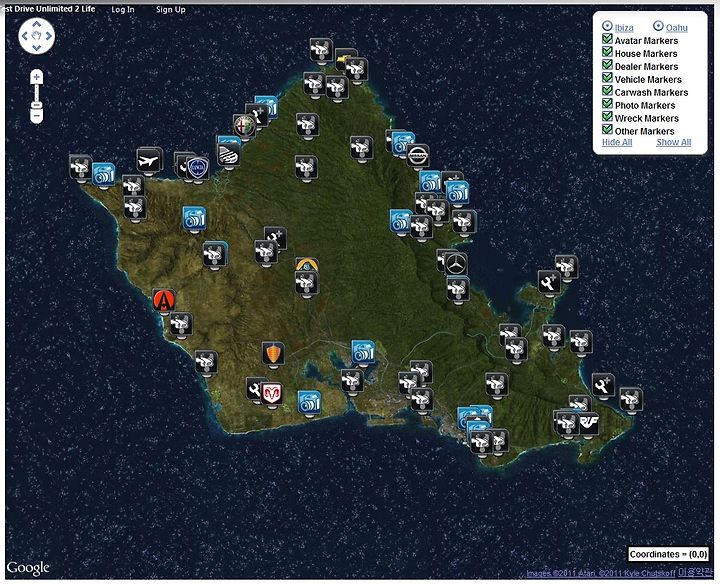Open the Log In page

[123, 9]
